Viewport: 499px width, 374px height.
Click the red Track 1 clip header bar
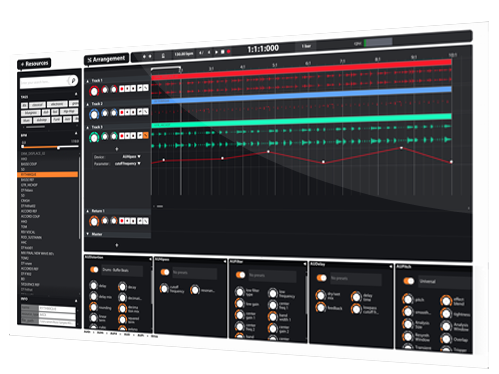point(301,69)
